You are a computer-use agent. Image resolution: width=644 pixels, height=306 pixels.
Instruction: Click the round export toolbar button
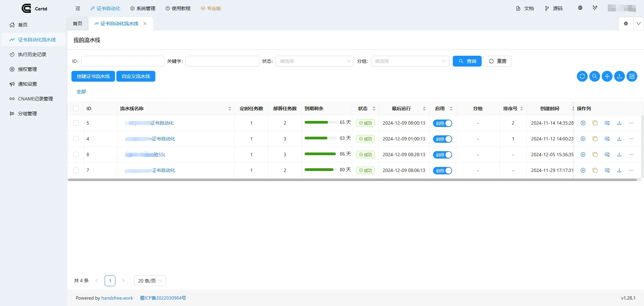[x=620, y=76]
